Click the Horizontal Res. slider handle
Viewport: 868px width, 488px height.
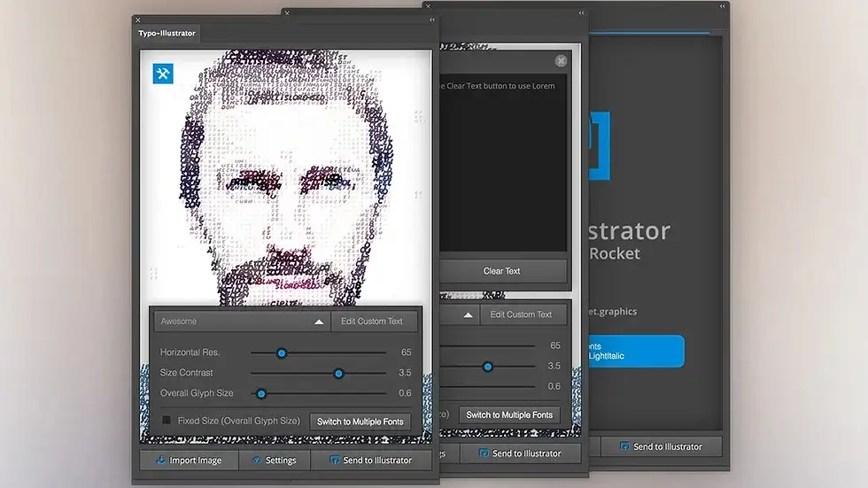click(282, 352)
